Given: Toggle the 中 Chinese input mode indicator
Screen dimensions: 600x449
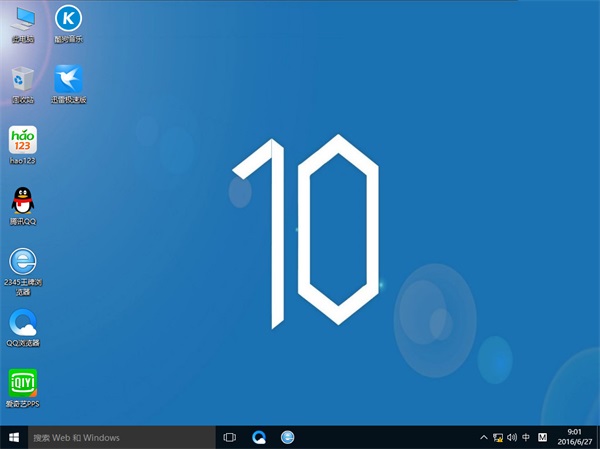Looking at the screenshot, I should [526, 438].
